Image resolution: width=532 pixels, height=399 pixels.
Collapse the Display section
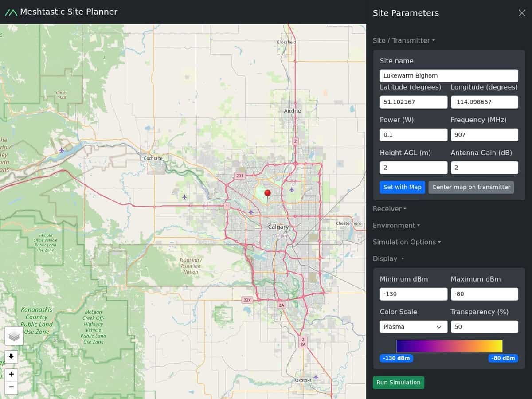(x=389, y=259)
